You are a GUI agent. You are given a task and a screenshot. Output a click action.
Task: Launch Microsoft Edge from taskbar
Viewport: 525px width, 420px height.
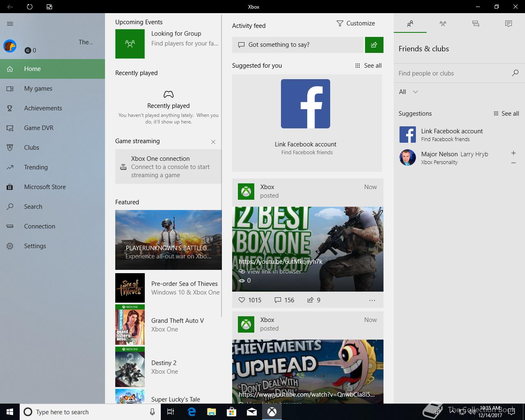[191, 412]
